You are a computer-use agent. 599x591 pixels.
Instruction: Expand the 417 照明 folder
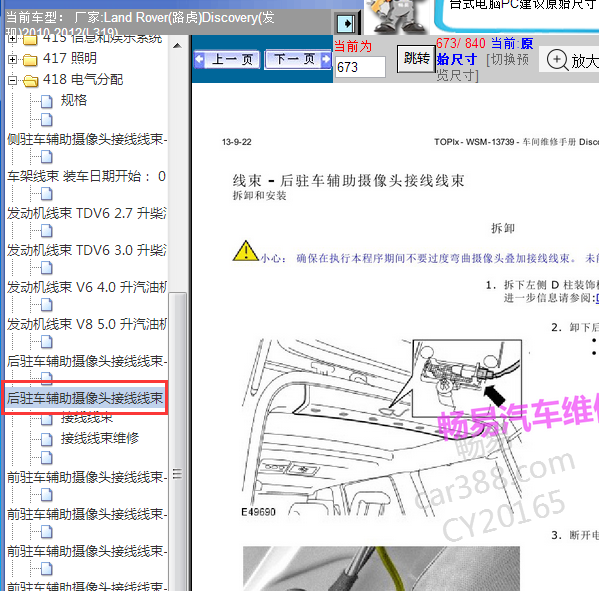pos(12,59)
